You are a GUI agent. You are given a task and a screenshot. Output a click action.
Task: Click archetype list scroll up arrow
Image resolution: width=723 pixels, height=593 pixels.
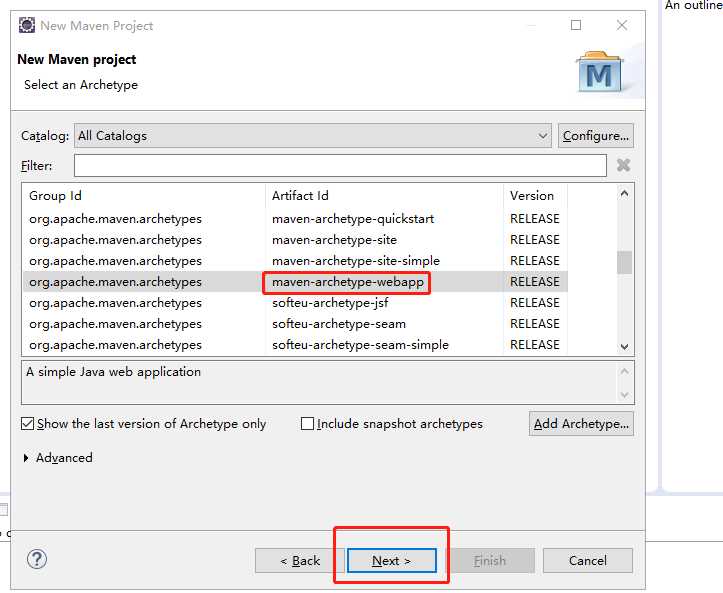(x=624, y=194)
